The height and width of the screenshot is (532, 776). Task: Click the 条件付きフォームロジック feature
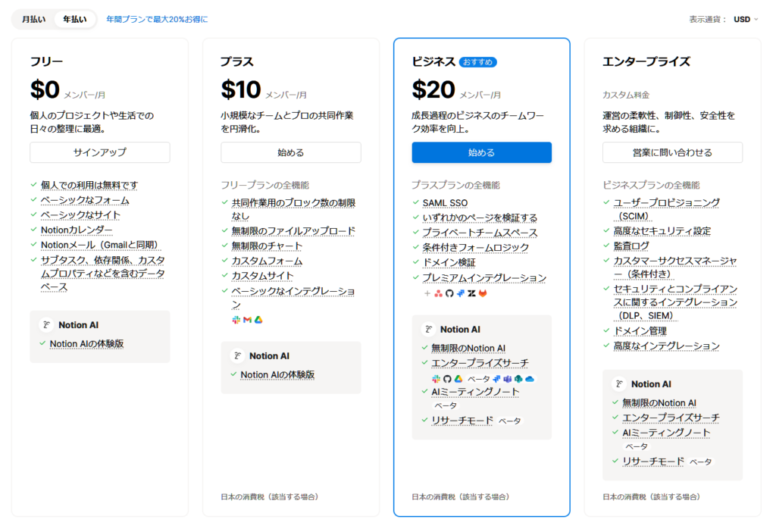[476, 248]
